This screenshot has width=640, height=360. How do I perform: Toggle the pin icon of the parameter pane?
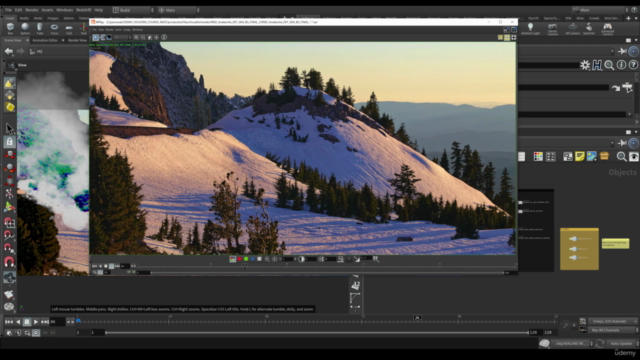pos(622,51)
